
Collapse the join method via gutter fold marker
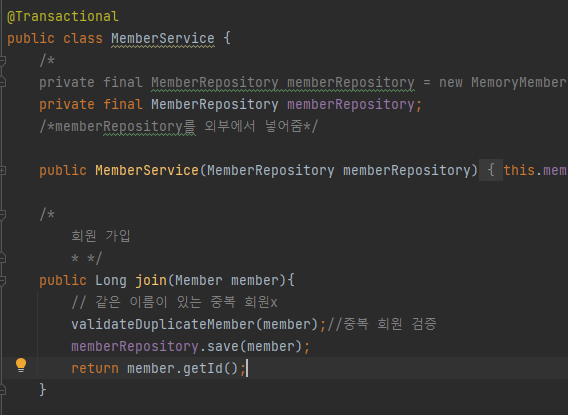click(x=2, y=281)
